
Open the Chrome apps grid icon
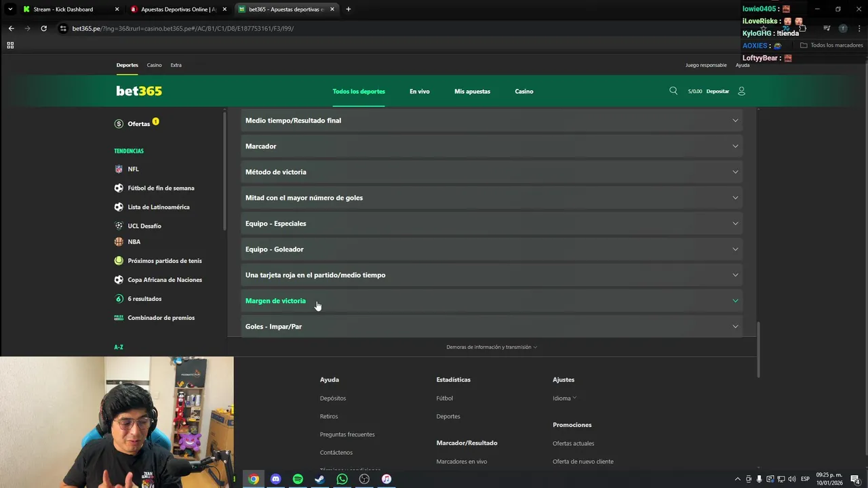point(10,45)
